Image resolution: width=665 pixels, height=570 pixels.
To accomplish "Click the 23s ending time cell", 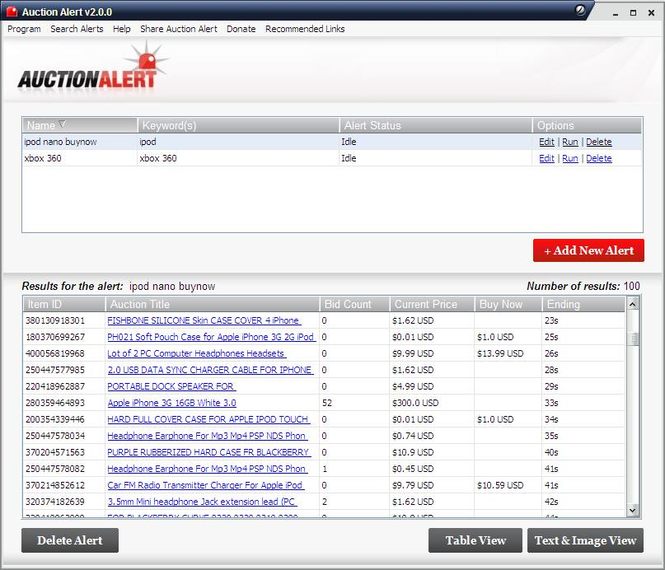I will click(x=583, y=321).
